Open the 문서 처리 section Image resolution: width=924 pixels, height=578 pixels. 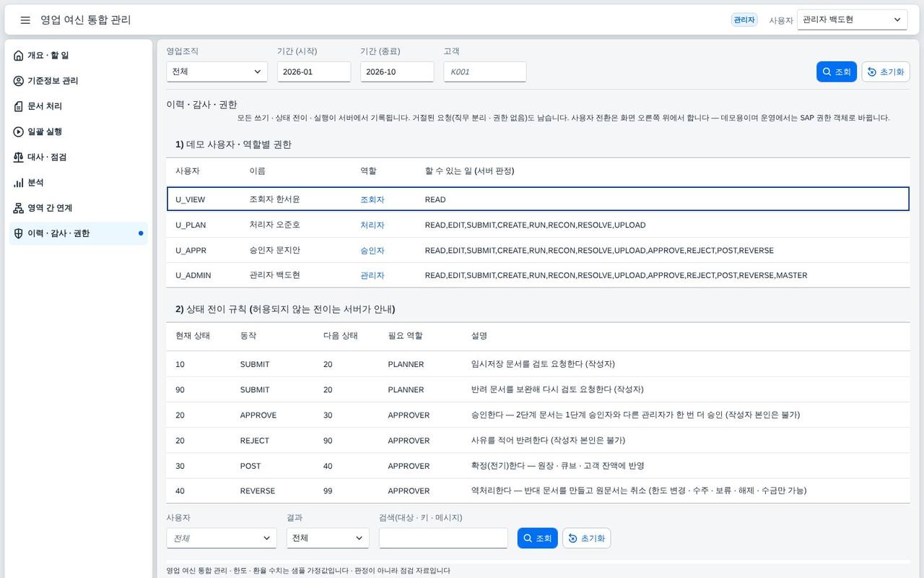coord(79,106)
